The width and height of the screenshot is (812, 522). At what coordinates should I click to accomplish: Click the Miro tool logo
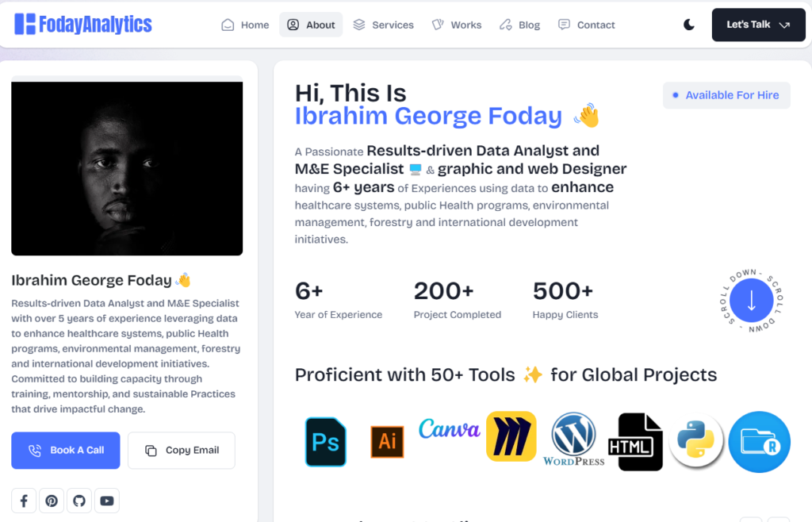[511, 436]
